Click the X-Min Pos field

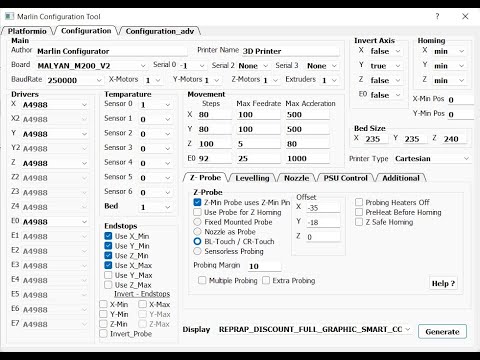pos(461,100)
